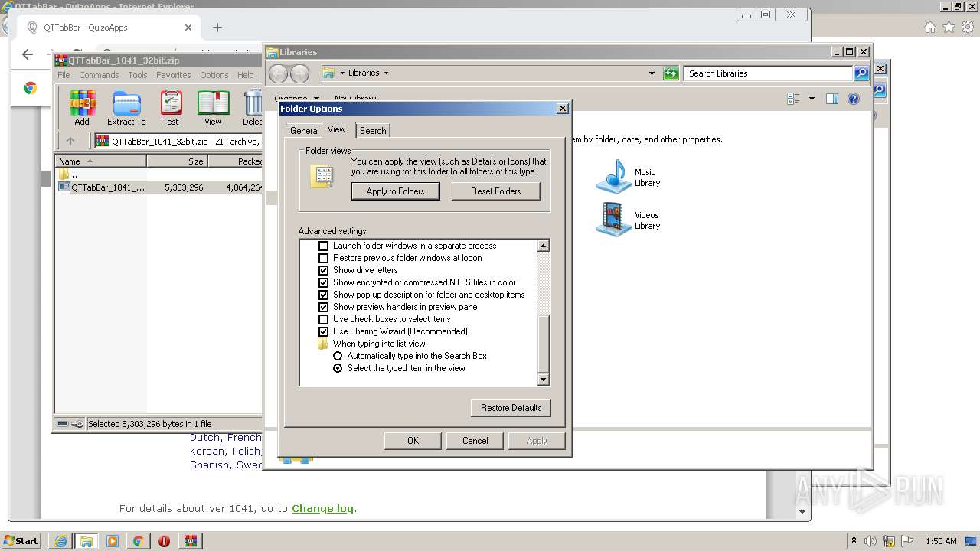The height and width of the screenshot is (551, 980).
Task: Open the Libraries help question mark icon
Action: point(854,99)
